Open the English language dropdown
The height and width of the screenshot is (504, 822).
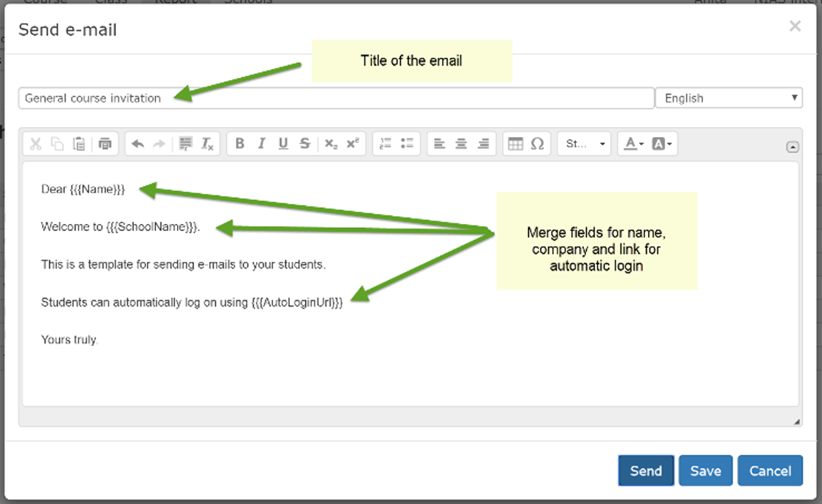[728, 98]
